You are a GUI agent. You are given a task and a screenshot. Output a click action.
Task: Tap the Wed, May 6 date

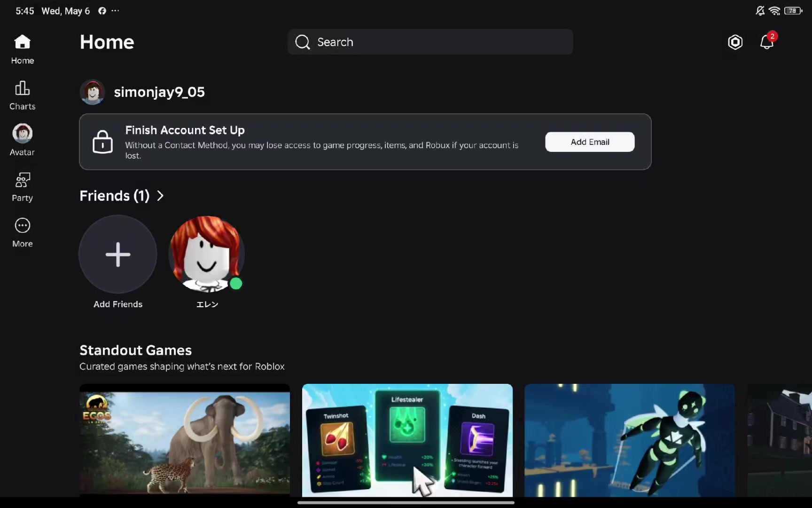click(x=66, y=11)
